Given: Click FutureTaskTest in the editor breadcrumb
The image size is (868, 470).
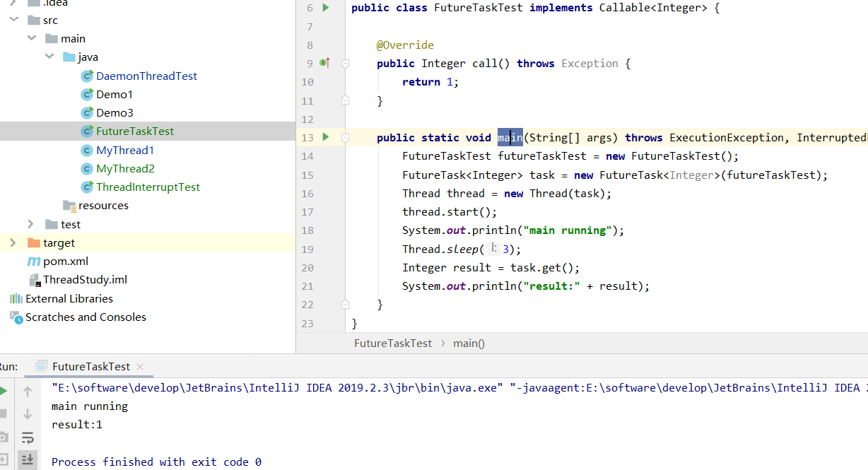Looking at the screenshot, I should click(392, 343).
